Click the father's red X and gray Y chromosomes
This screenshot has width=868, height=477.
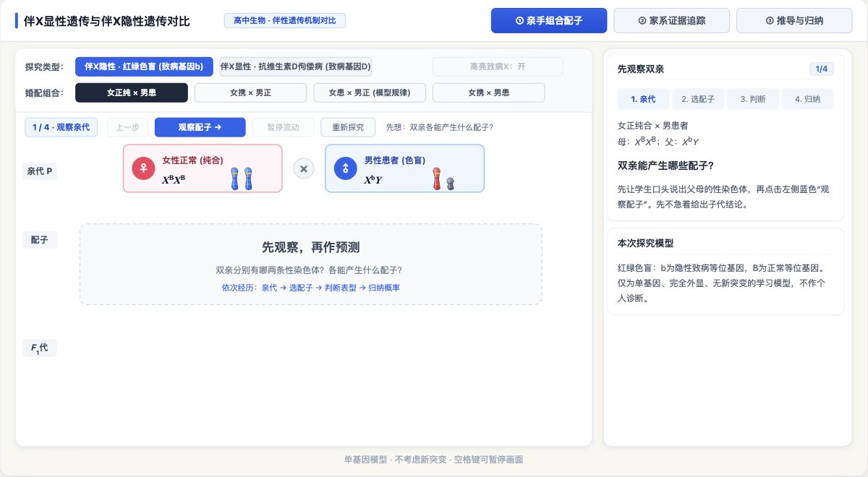tap(443, 179)
